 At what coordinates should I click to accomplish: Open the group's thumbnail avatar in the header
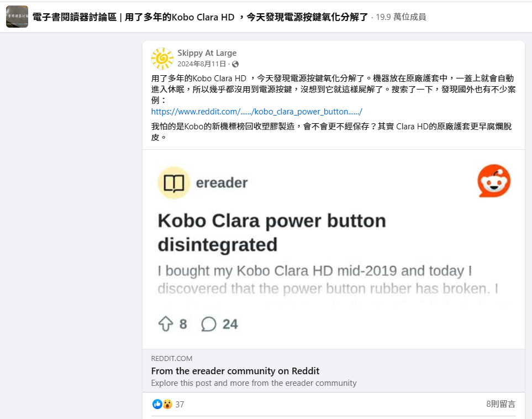click(x=17, y=17)
